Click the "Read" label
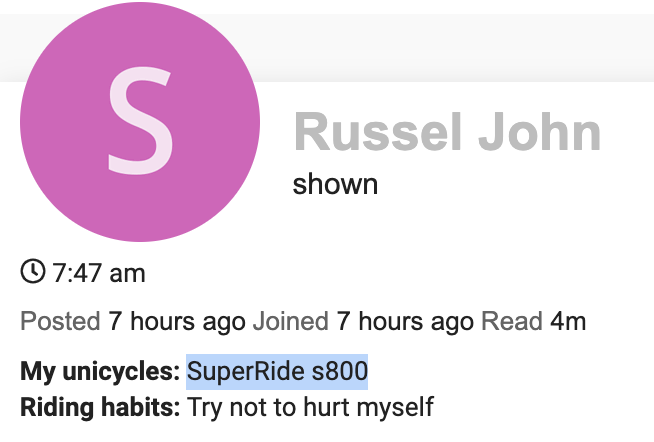Viewport: 654px width, 442px height. click(511, 322)
